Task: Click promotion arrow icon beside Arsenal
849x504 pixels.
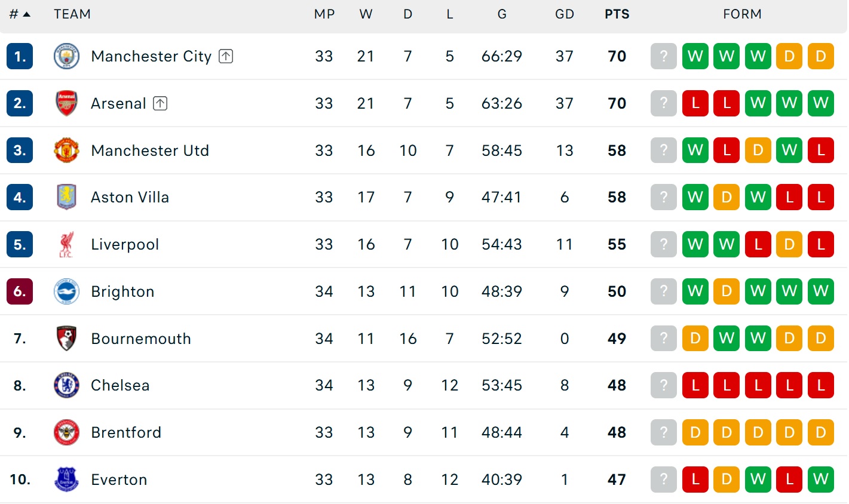Action: [160, 103]
